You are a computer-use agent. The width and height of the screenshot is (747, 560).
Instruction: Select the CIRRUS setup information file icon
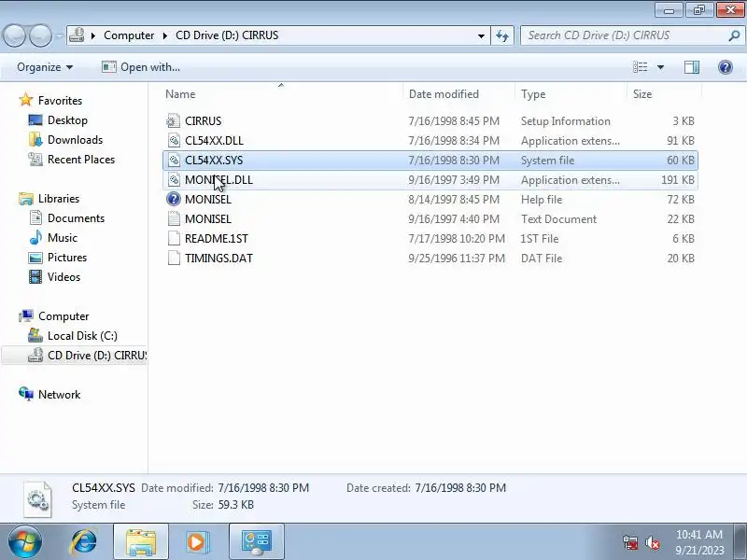click(x=174, y=121)
